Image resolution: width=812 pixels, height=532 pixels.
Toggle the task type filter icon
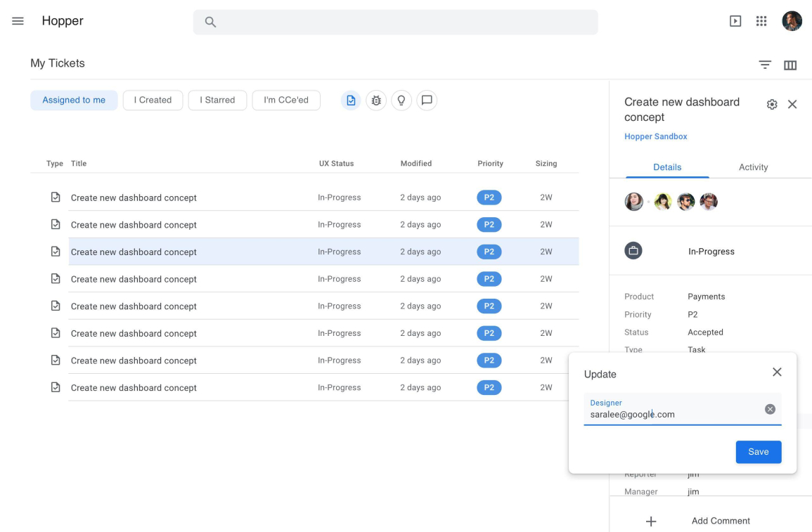pos(351,100)
